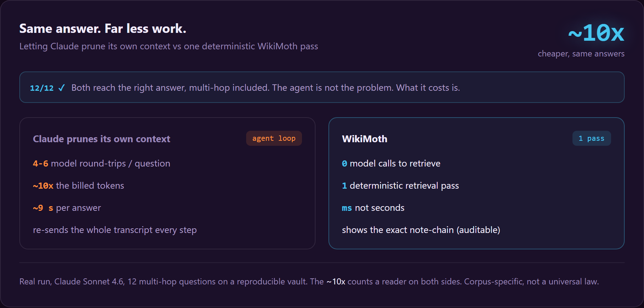Image resolution: width=644 pixels, height=308 pixels.
Task: Click '~10x the billed tokens' line
Action: 78,186
